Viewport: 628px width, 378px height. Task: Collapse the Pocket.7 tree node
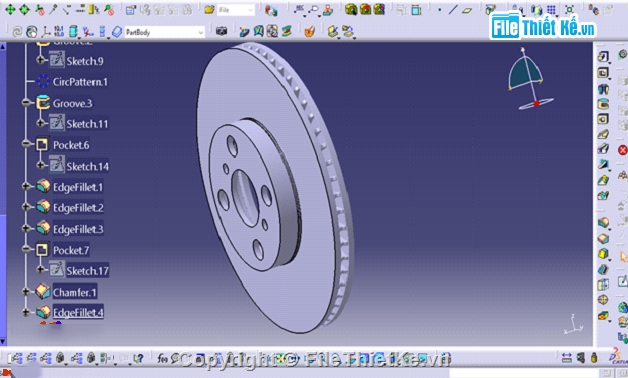point(26,249)
